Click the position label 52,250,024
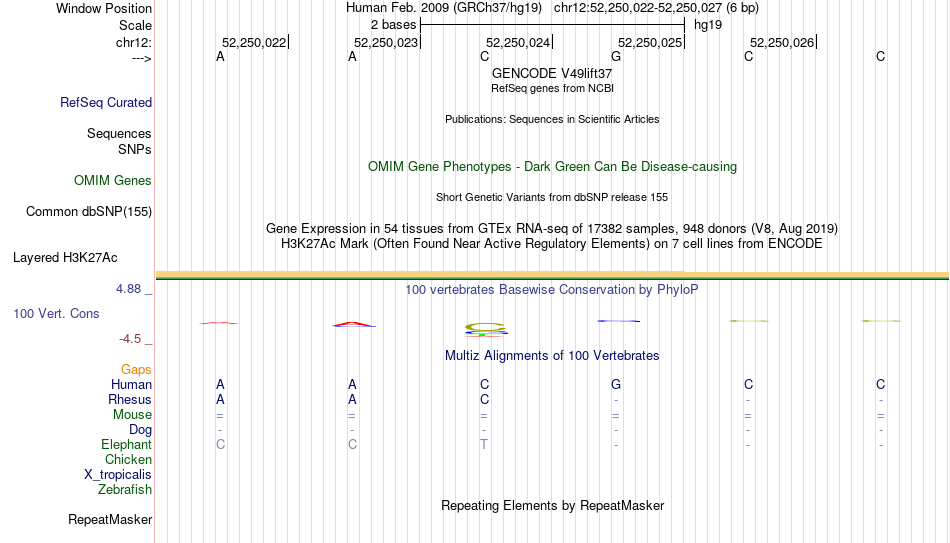The image size is (950, 543). click(x=518, y=43)
